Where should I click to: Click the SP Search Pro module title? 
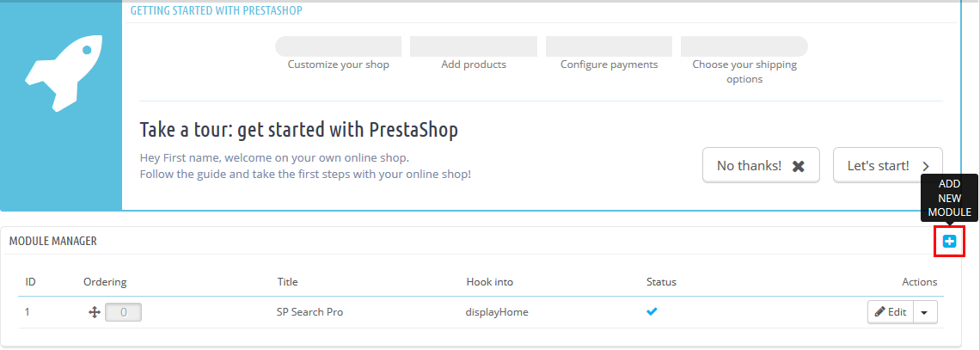309,312
